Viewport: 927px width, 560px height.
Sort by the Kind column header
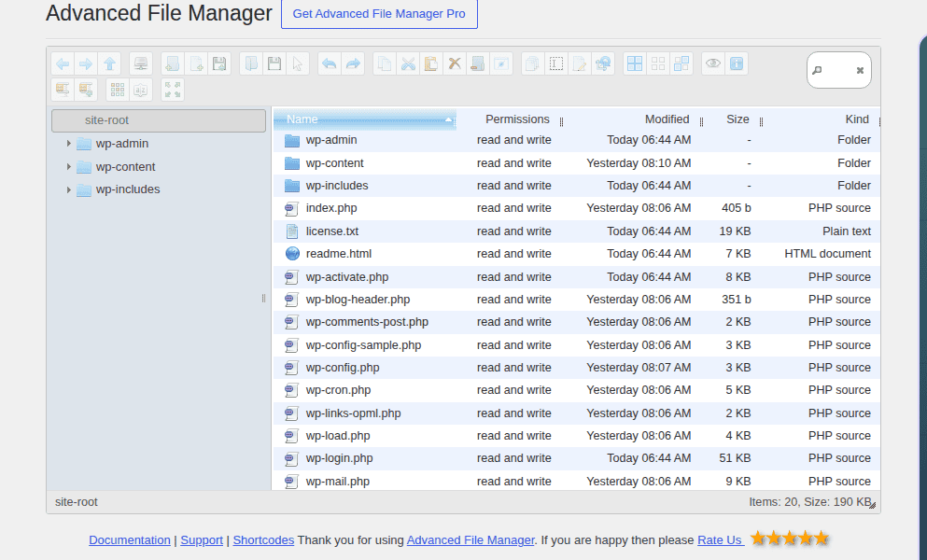(857, 119)
